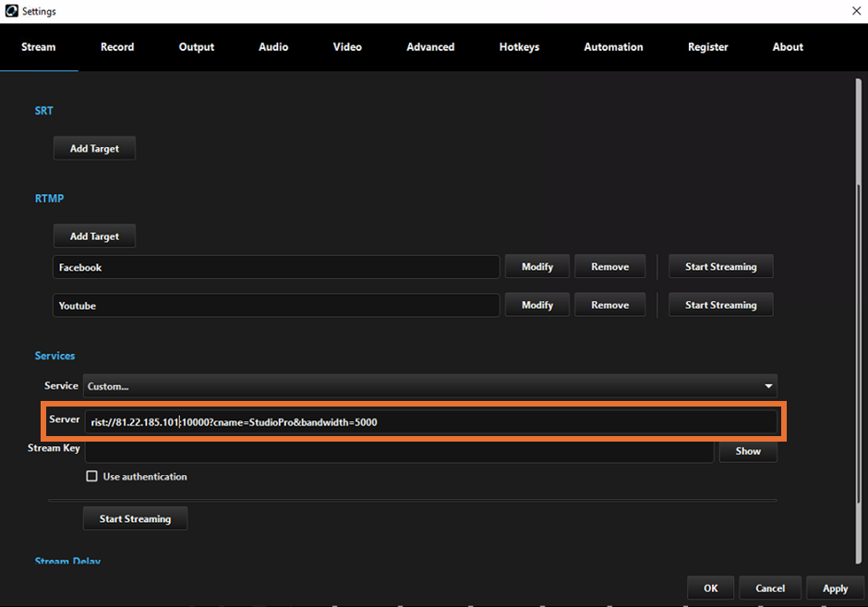Show the hidden Stream Key
This screenshot has width=868, height=607.
(748, 451)
